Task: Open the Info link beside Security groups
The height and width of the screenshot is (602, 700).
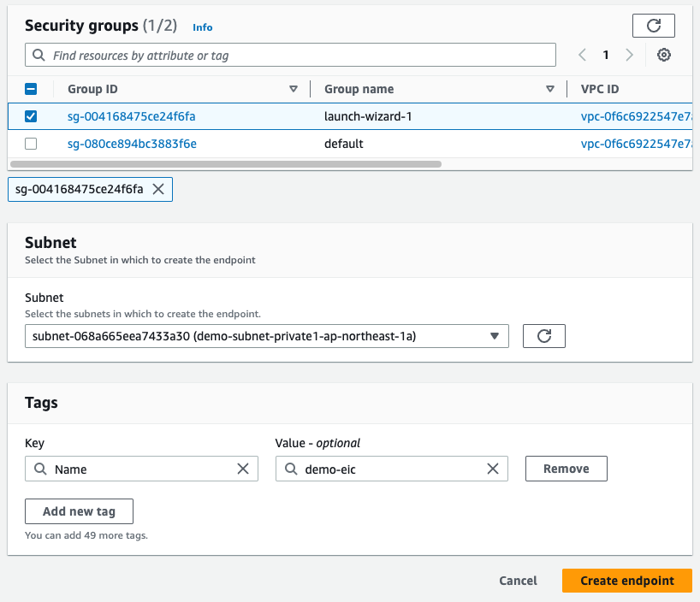Action: pyautogui.click(x=202, y=27)
